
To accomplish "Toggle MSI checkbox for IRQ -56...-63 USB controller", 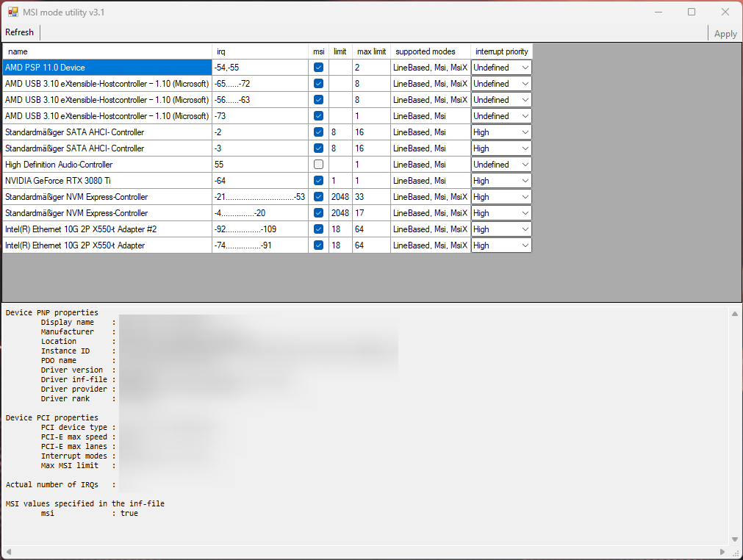I will pyautogui.click(x=318, y=99).
